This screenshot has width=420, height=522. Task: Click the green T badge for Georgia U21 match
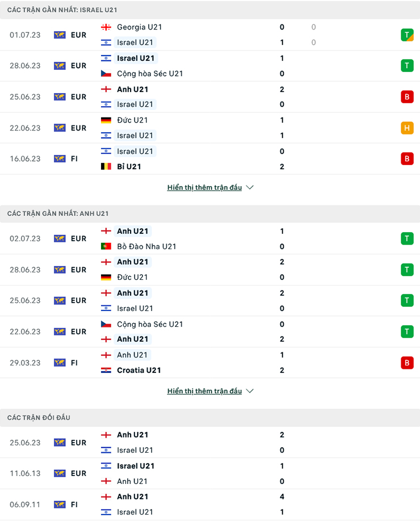coord(406,35)
